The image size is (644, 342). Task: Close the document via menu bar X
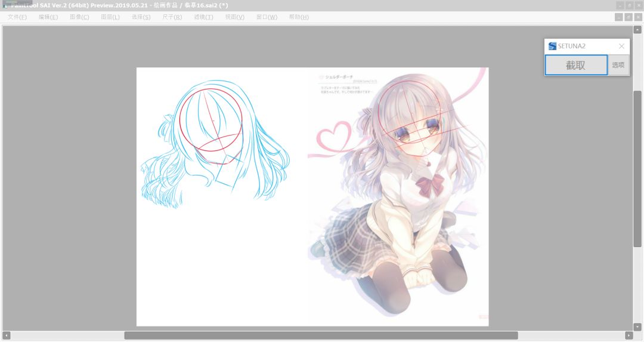(x=638, y=17)
